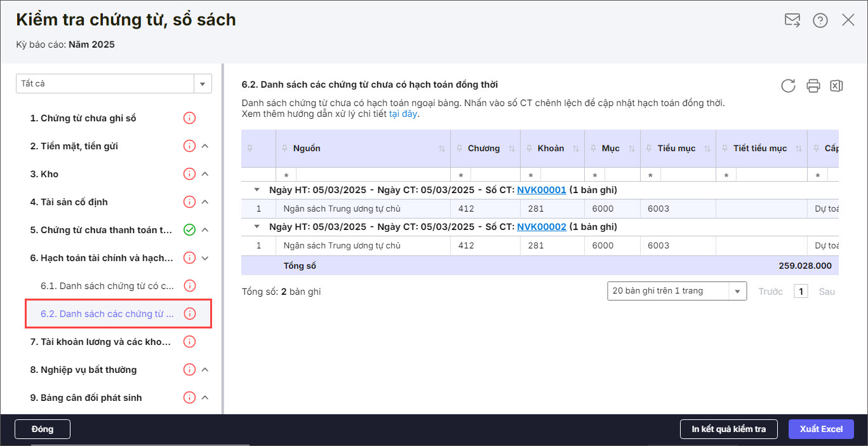Select 6.1. Danh sách chứng từ item
Screen dimensions: 868x446
point(107,286)
